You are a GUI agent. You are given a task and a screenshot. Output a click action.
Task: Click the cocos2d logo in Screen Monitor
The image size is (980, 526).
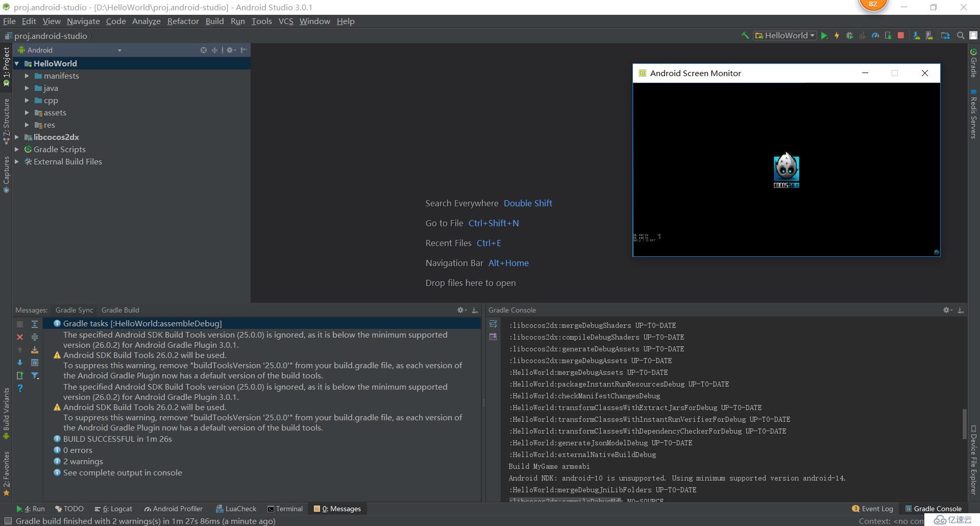coord(787,171)
